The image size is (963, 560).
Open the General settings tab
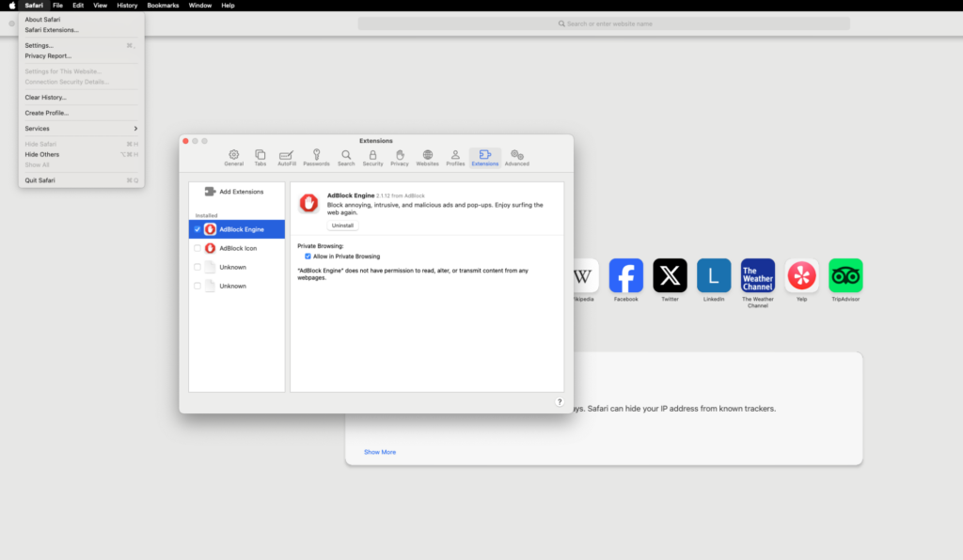(233, 158)
